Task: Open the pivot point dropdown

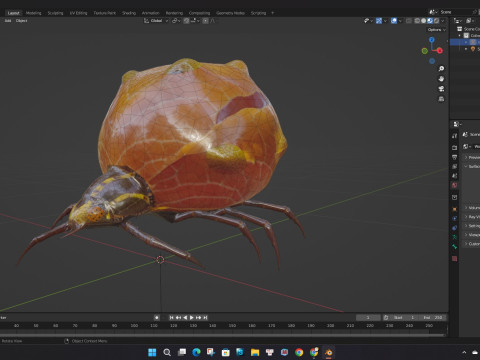Action: click(x=176, y=21)
